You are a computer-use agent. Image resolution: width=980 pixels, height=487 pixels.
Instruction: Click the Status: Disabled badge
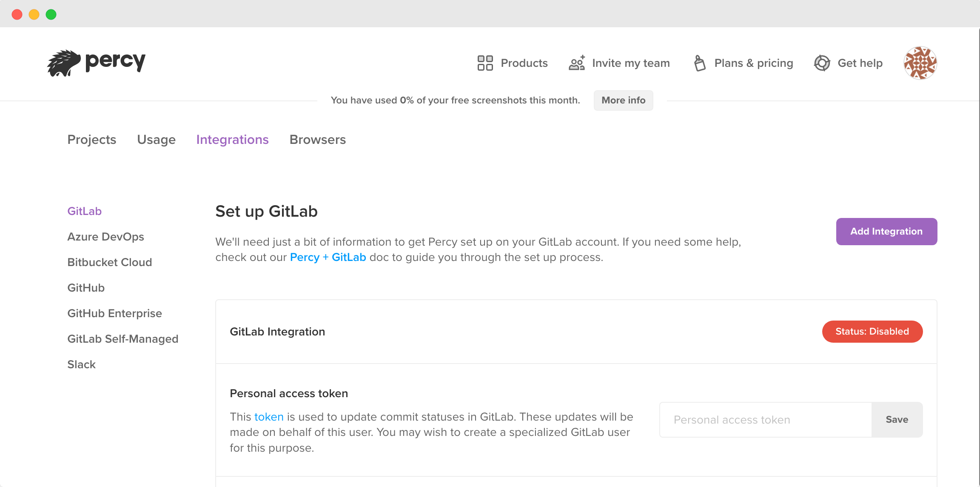tap(872, 332)
